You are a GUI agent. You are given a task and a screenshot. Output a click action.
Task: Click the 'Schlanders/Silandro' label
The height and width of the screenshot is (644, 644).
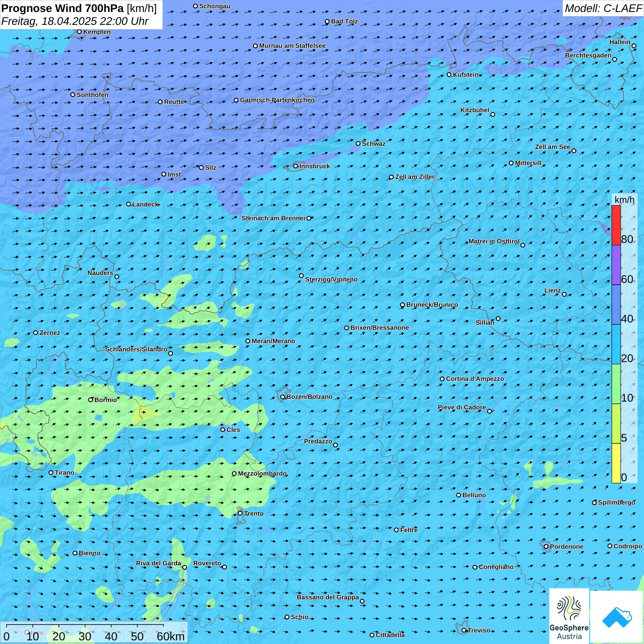(x=136, y=349)
